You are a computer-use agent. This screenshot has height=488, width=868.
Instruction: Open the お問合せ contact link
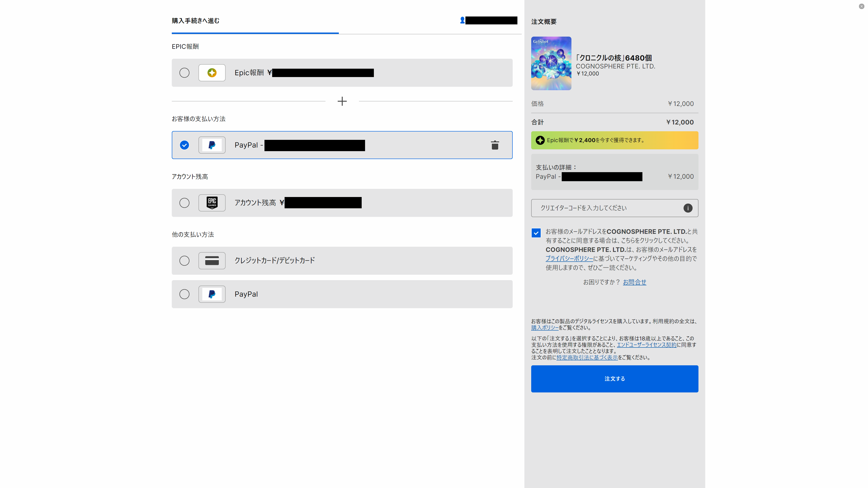click(x=634, y=282)
